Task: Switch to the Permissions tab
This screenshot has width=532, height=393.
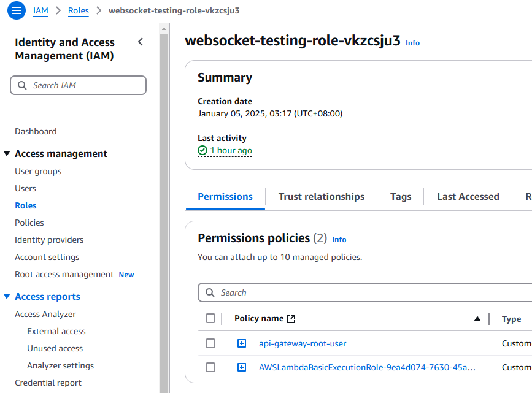Action: [225, 197]
